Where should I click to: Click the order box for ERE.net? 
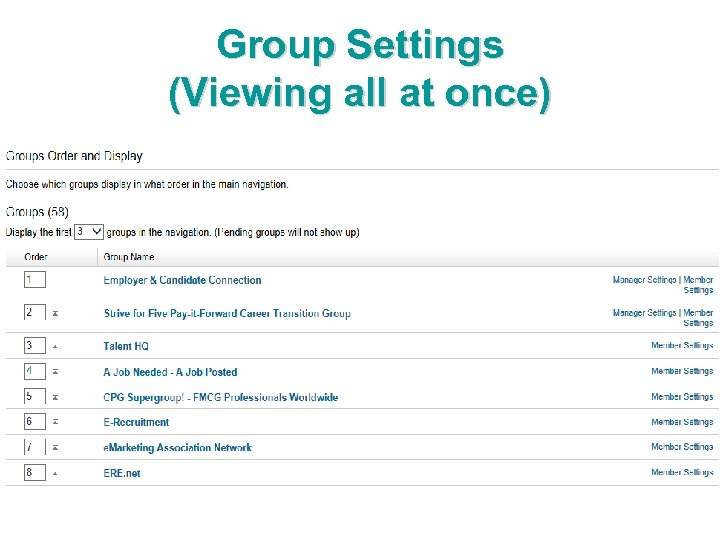[35, 472]
